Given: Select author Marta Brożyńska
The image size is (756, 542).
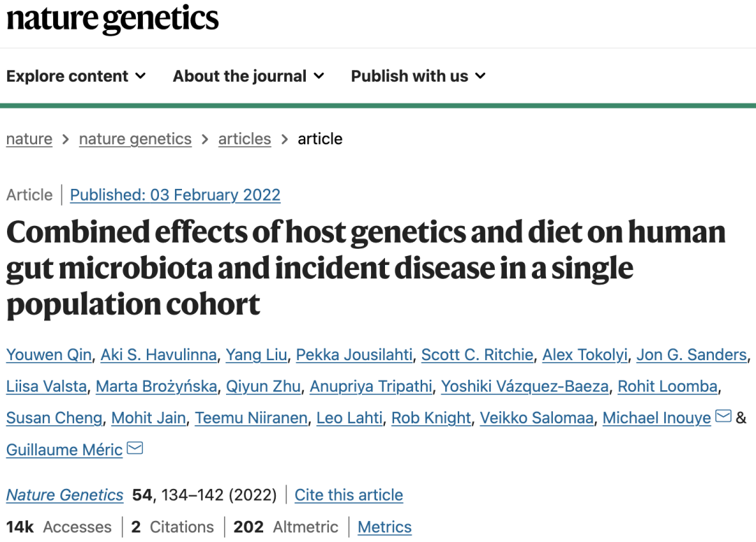Looking at the screenshot, I should 156,386.
